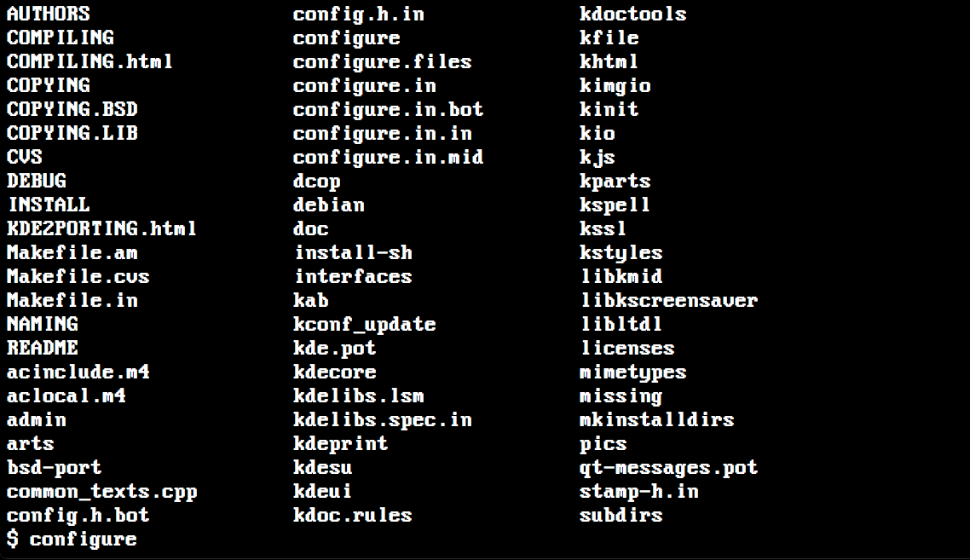Select the COPYING.BSD entry
The height and width of the screenshot is (560, 970).
pos(72,109)
